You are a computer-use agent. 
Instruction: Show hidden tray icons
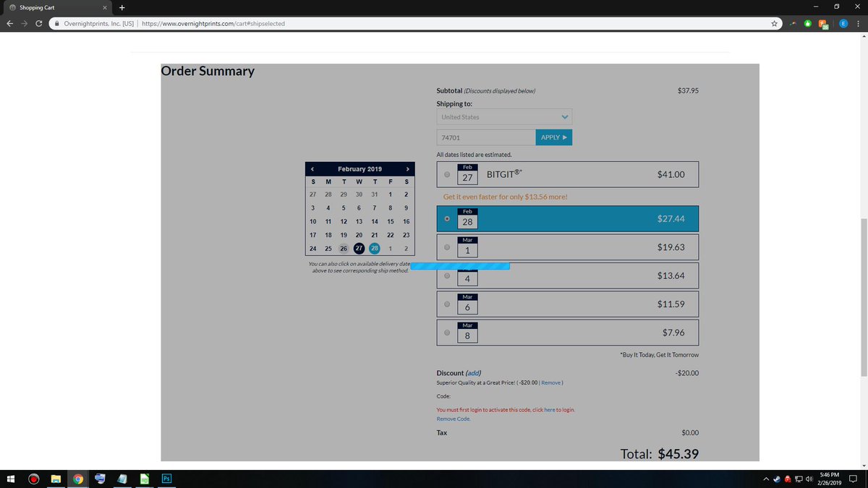[765, 479]
